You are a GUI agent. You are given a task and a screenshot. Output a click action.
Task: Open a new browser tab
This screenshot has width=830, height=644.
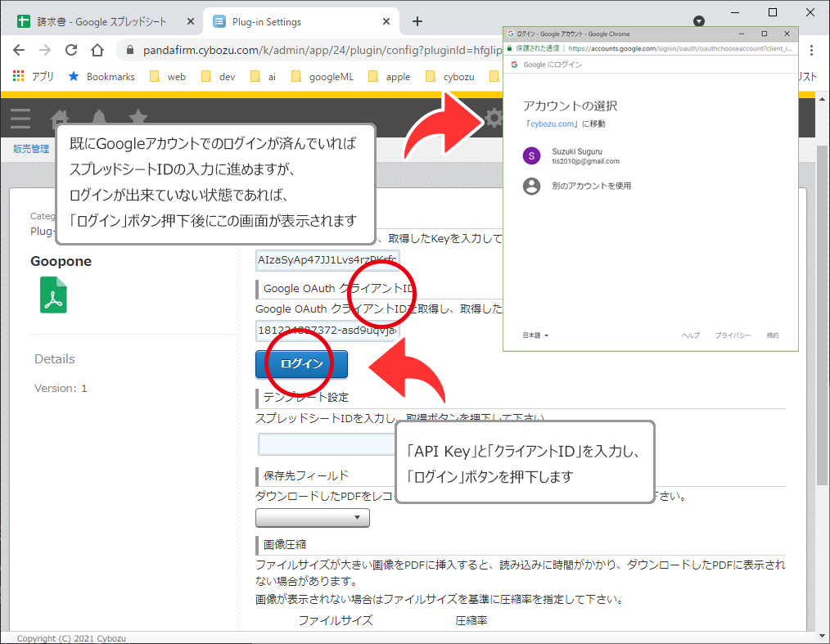coord(417,22)
